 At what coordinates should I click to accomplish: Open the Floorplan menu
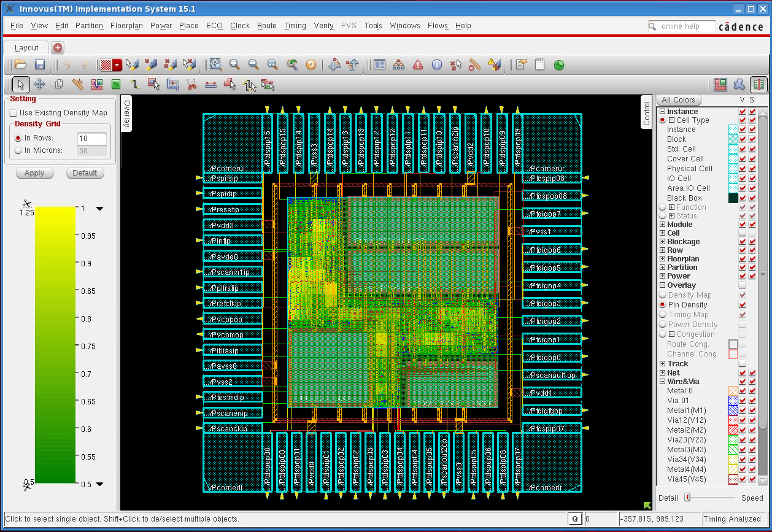coord(126,26)
